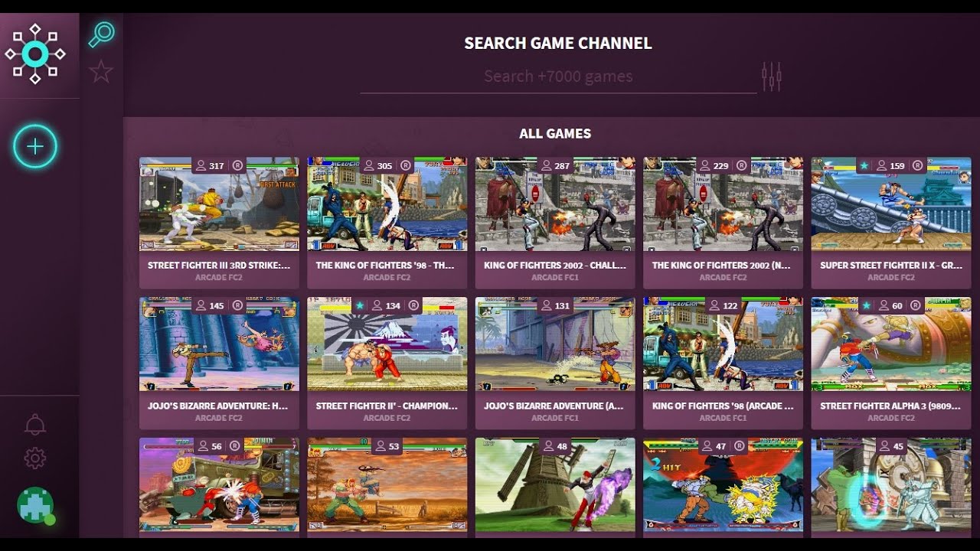The image size is (980, 551).
Task: Click the user avatar at sidebar bottom
Action: [x=35, y=505]
